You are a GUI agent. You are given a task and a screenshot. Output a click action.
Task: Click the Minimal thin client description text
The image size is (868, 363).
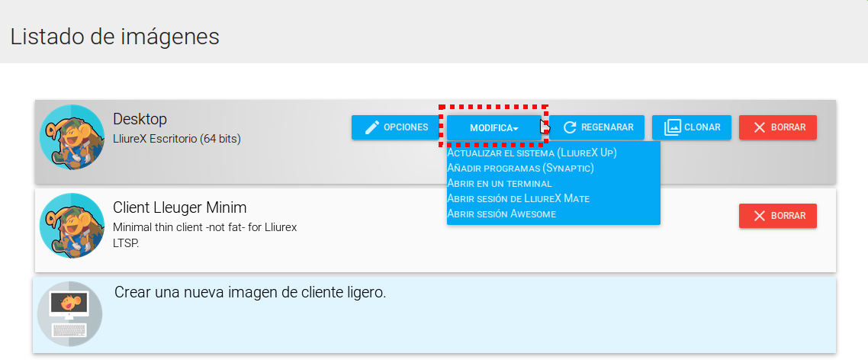tap(204, 227)
